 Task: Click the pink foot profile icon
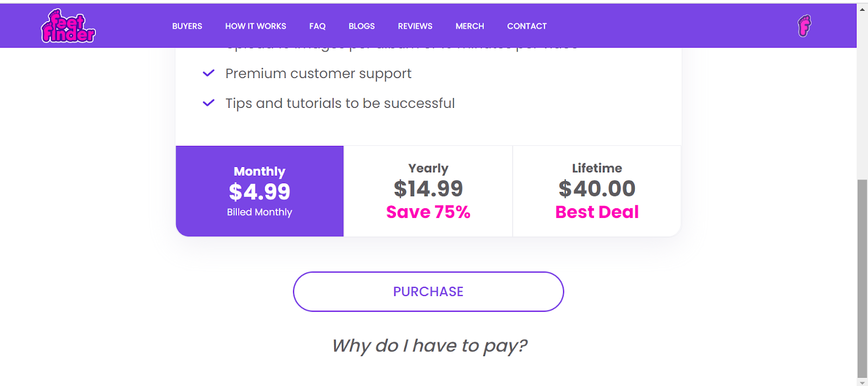804,25
